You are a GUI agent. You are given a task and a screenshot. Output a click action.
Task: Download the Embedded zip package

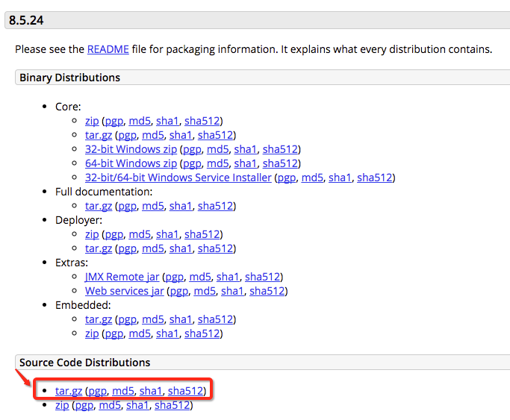click(x=91, y=333)
